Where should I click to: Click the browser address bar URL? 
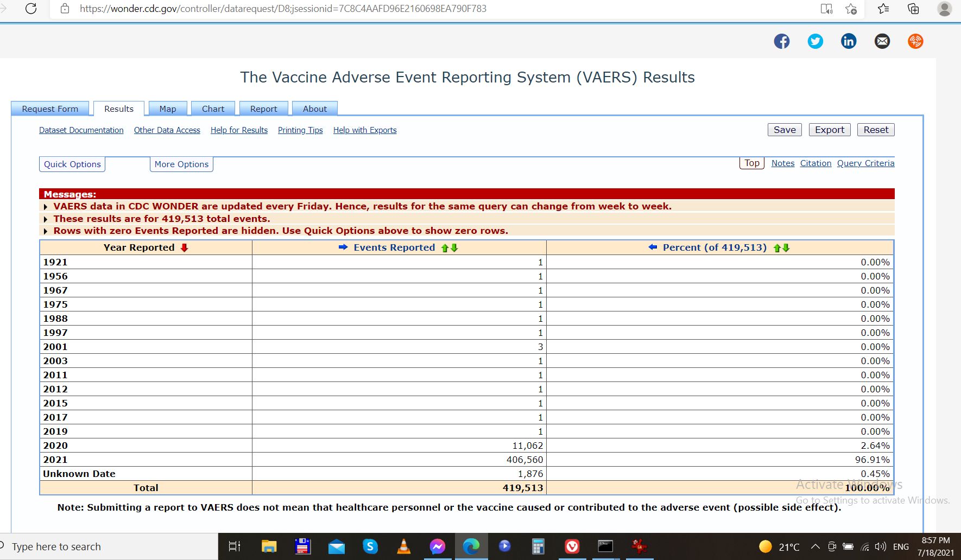283,9
